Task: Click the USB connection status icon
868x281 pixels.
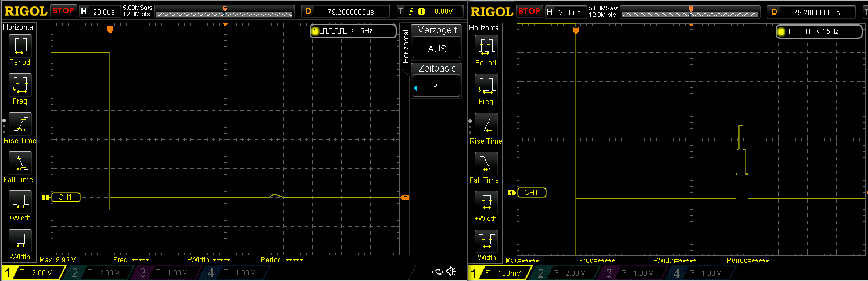Action: (x=437, y=272)
